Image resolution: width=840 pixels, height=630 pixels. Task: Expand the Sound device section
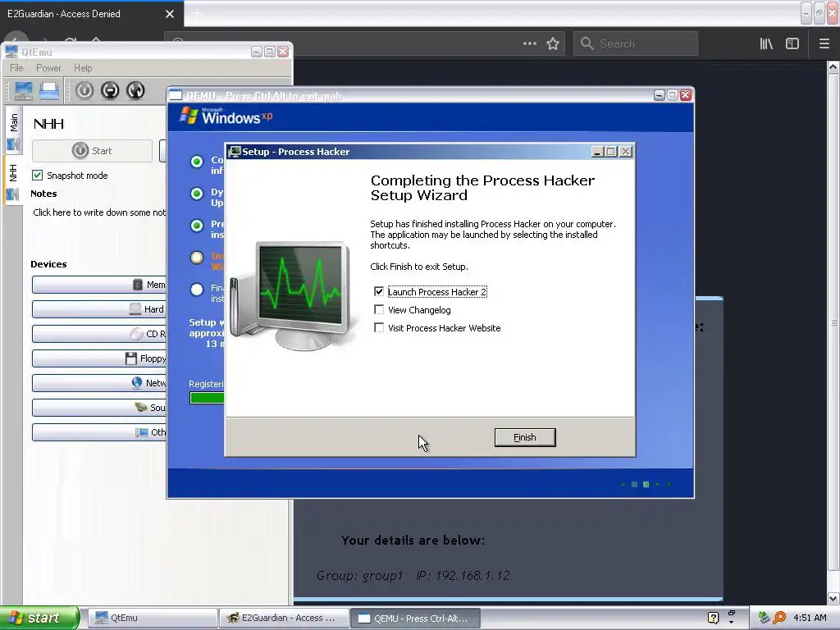99,408
